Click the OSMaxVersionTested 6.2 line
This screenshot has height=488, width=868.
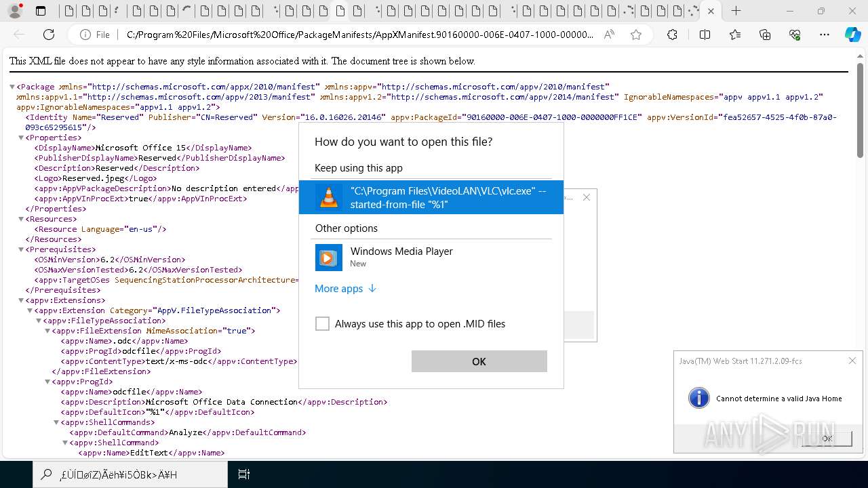coord(138,270)
